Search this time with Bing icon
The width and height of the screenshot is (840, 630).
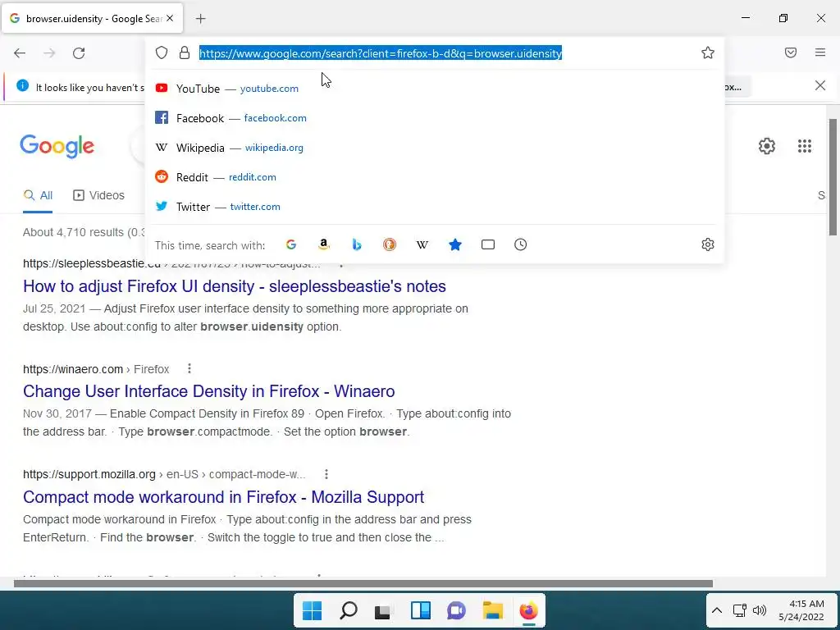(357, 244)
